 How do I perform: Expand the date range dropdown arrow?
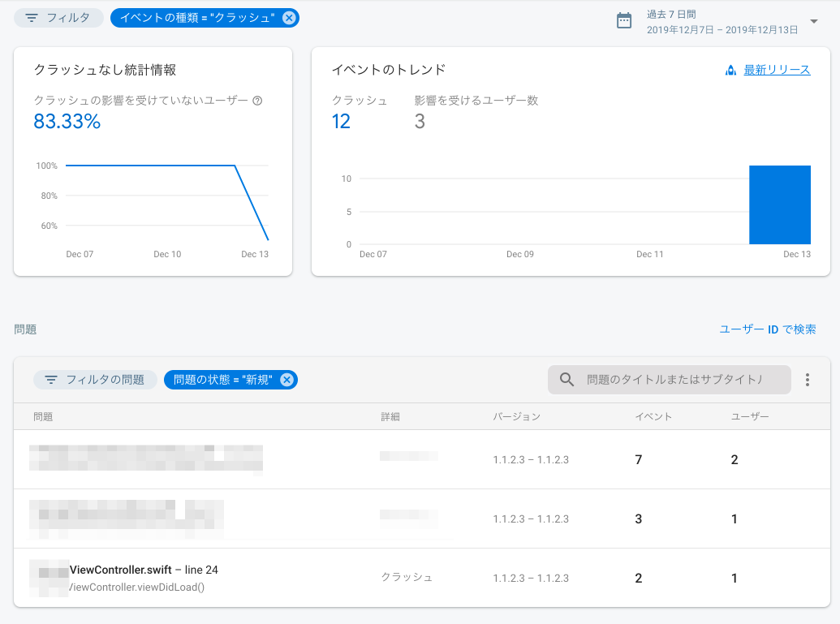pos(814,22)
